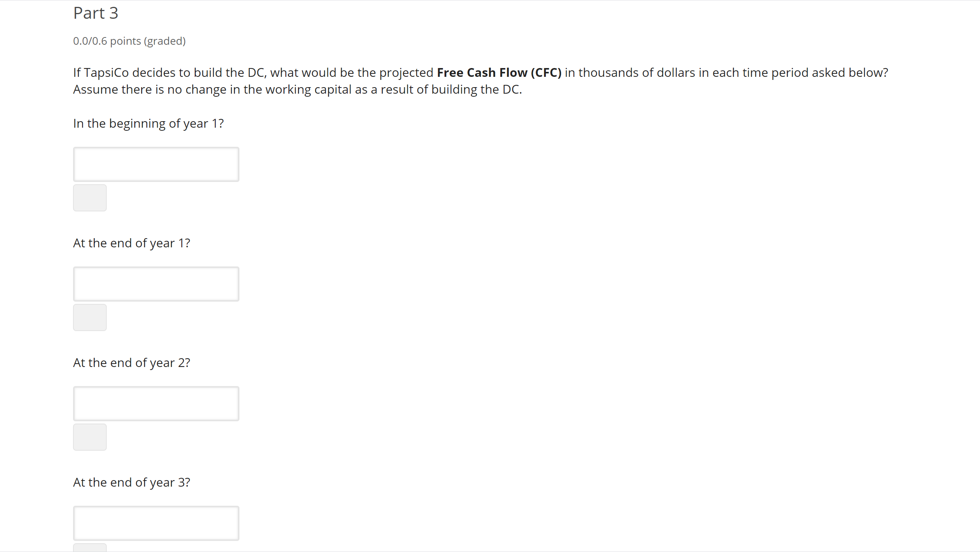Click the 'In the beginning of year 1?' label
Viewport: 980px width, 552px height.
(x=148, y=123)
